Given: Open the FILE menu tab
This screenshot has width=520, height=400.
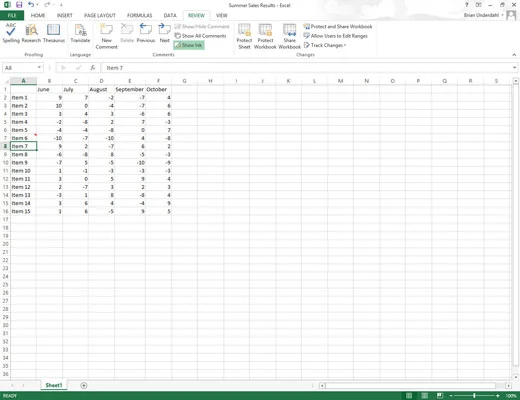Looking at the screenshot, I should click(x=12, y=15).
